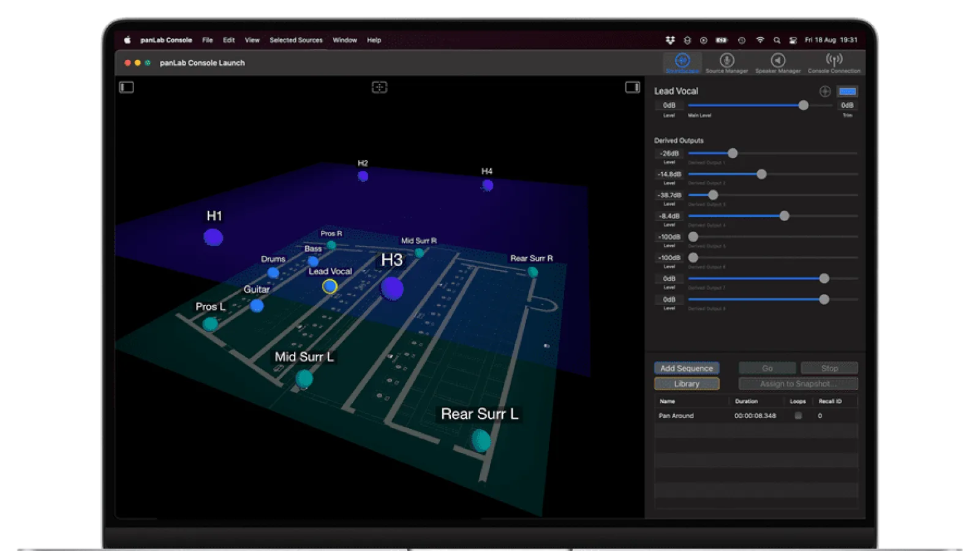Click the Derived Output 4 slider handle
Image resolution: width=980 pixels, height=551 pixels.
(x=784, y=216)
